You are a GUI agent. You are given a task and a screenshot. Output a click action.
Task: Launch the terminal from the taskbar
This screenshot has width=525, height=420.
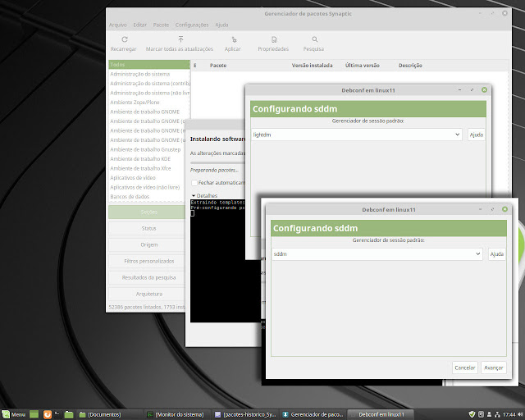coord(57,414)
